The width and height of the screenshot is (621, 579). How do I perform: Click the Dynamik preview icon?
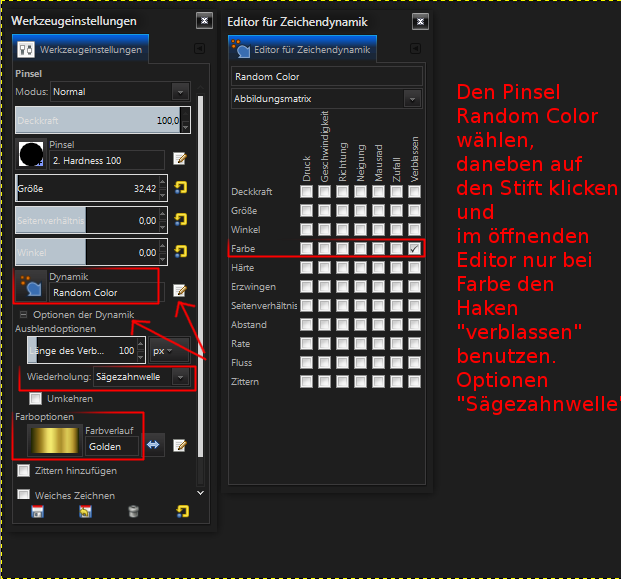tap(31, 286)
